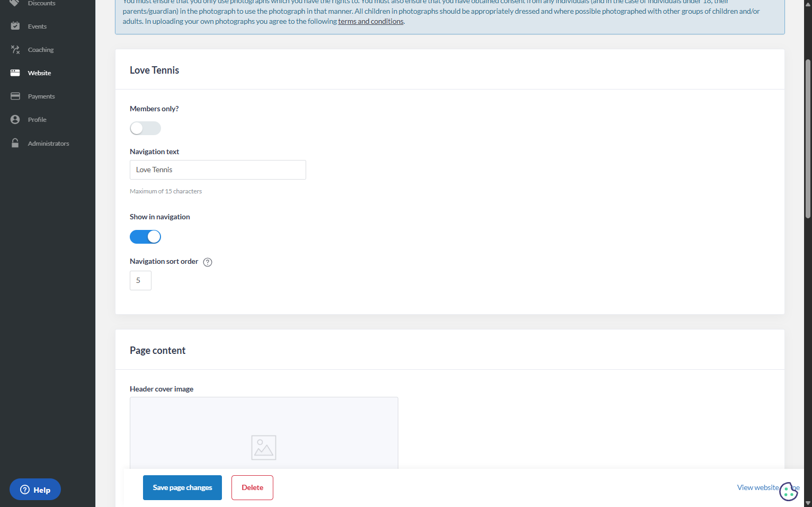Click the image placeholder icon in header cover
812x507 pixels.
point(264,448)
